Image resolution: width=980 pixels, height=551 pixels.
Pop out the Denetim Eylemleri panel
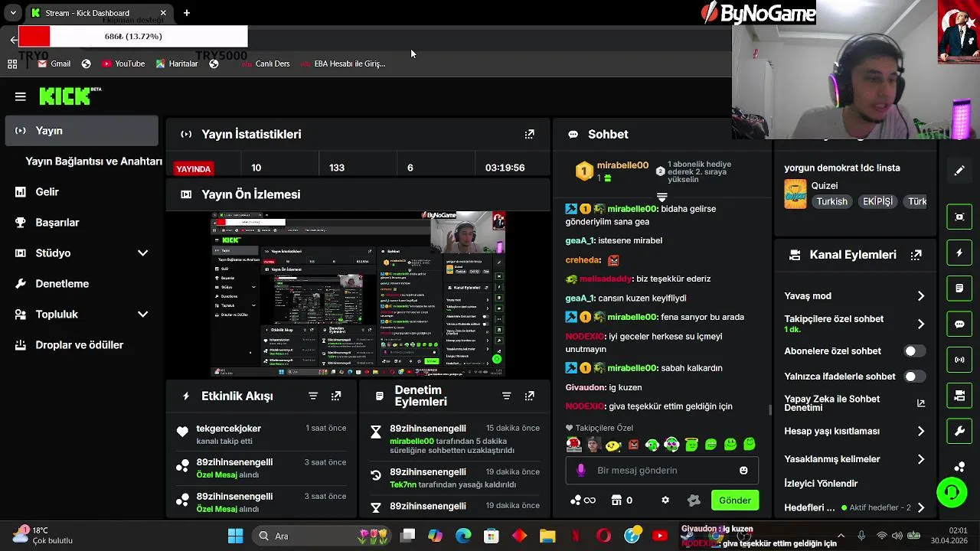point(529,396)
